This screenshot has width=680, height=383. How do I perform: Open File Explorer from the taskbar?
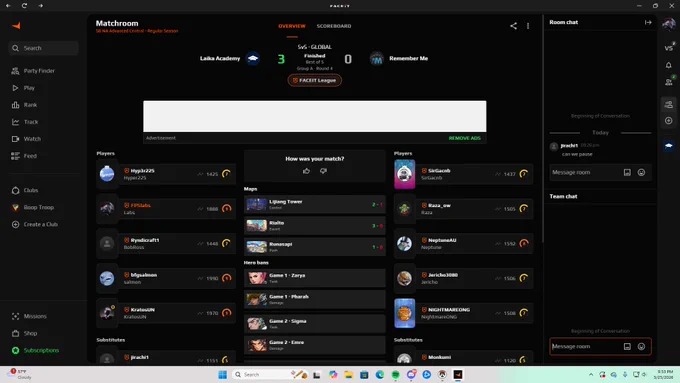[x=349, y=375]
